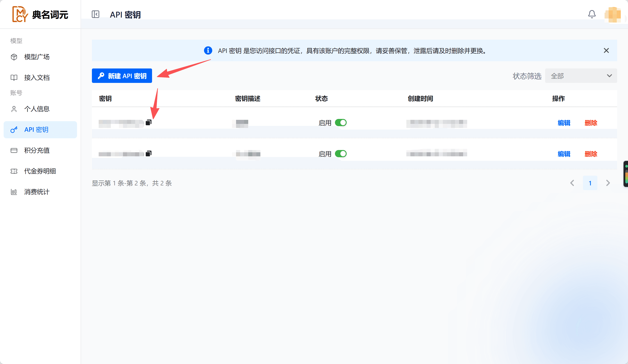Viewport: 628px width, 364px height.
Task: Select page 1 in pagination
Action: [590, 183]
